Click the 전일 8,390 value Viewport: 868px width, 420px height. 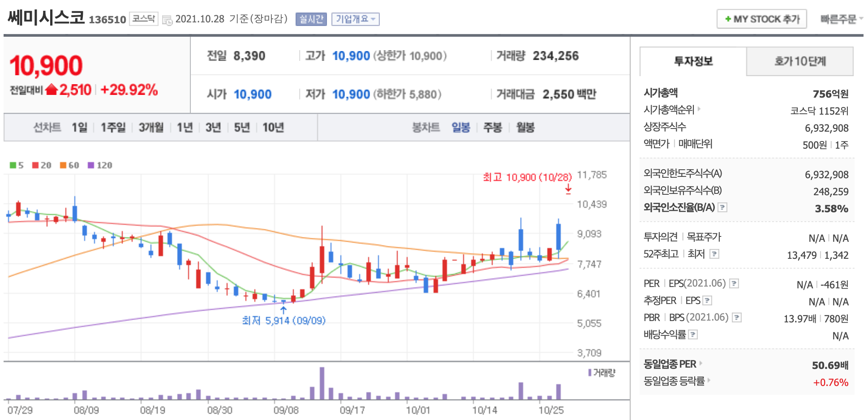tap(249, 56)
